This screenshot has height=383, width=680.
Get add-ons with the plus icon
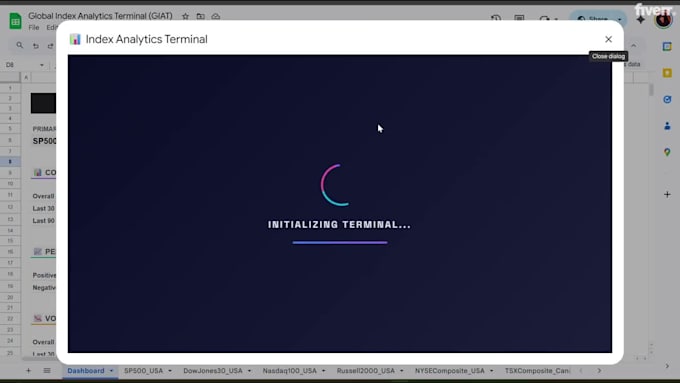point(667,194)
